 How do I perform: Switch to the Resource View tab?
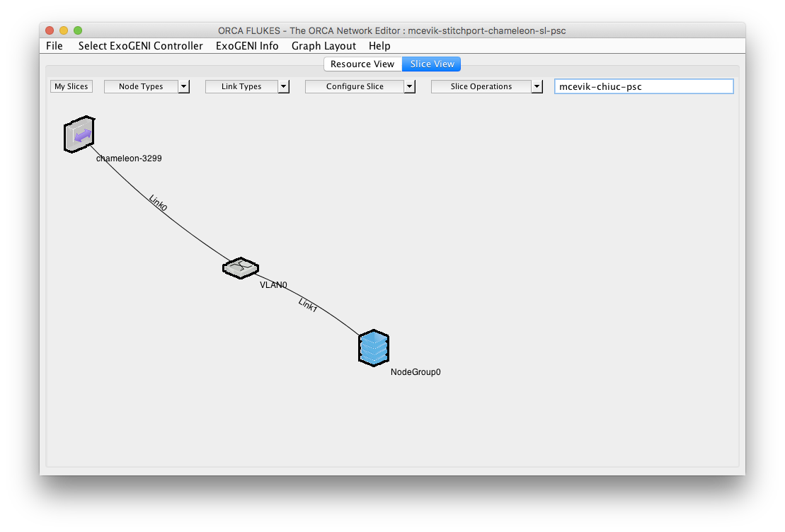(362, 64)
